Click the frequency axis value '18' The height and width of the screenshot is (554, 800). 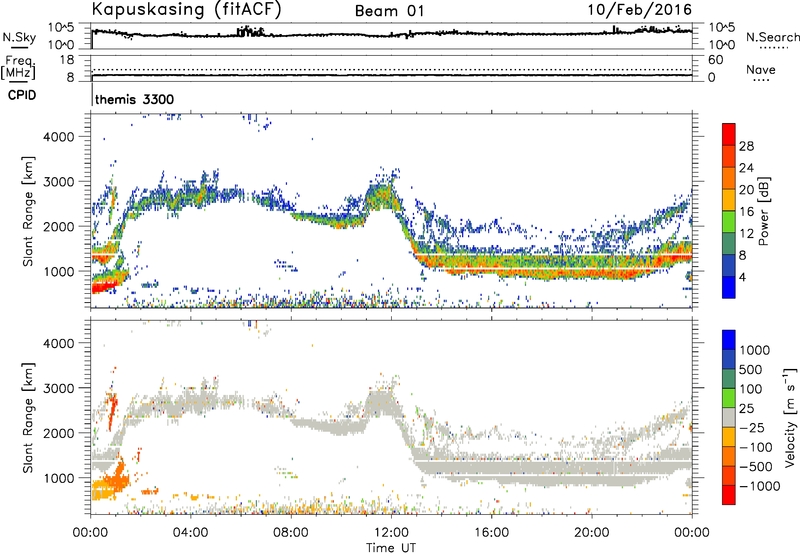pyautogui.click(x=67, y=60)
